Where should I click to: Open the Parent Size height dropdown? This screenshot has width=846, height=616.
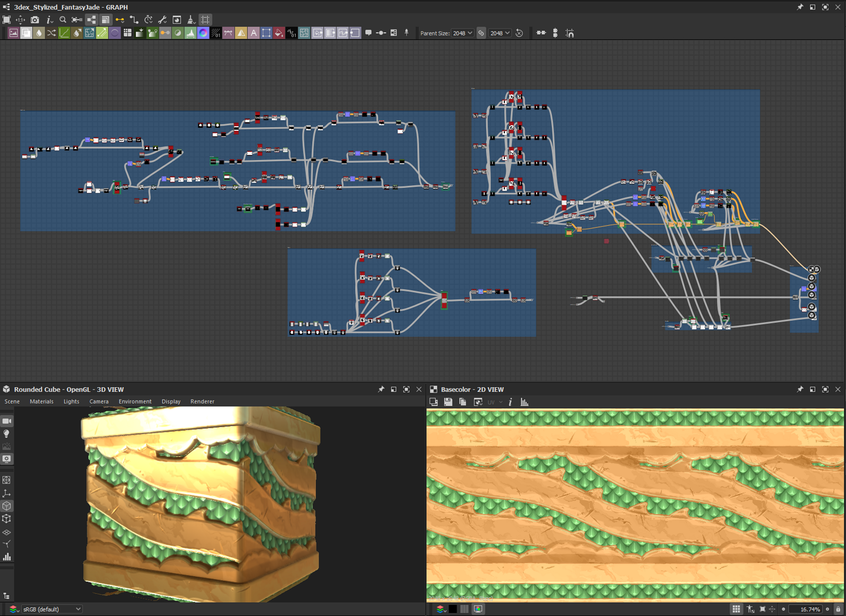click(500, 33)
